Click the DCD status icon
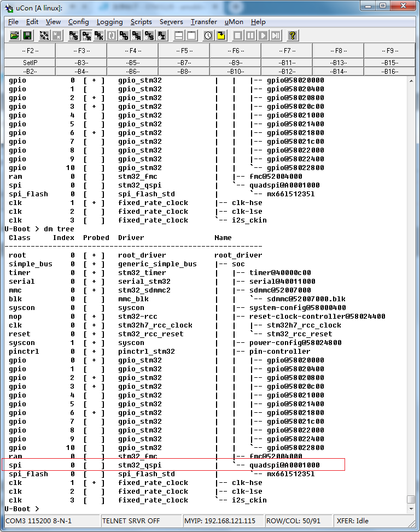 [x=124, y=36]
